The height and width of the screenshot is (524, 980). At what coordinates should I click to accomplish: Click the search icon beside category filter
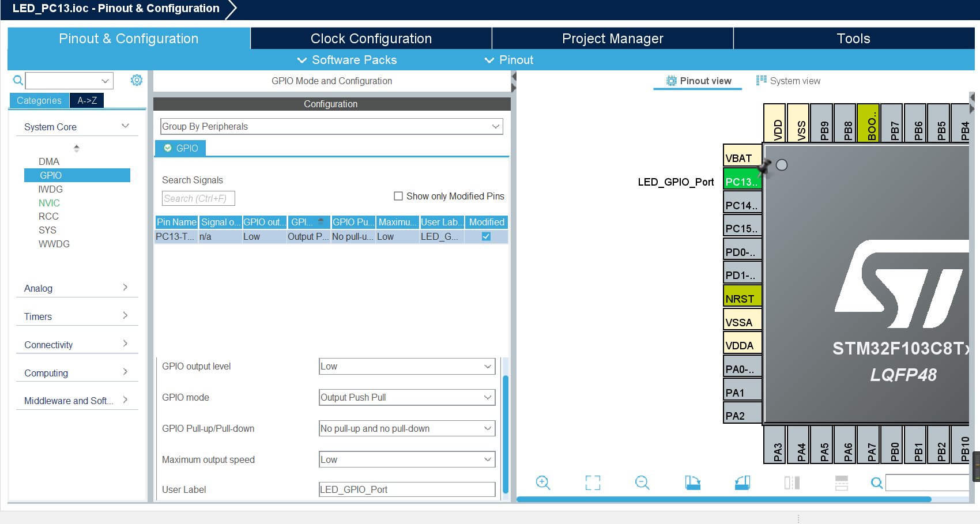[18, 80]
